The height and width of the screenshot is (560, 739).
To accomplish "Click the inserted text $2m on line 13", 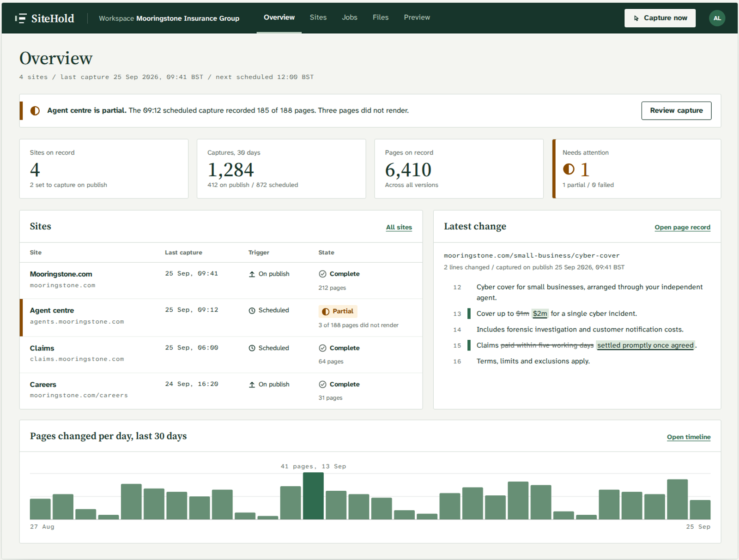I will point(539,313).
